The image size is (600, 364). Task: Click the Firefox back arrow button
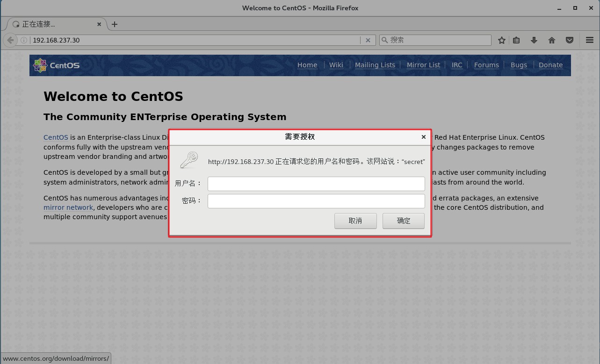pos(10,40)
